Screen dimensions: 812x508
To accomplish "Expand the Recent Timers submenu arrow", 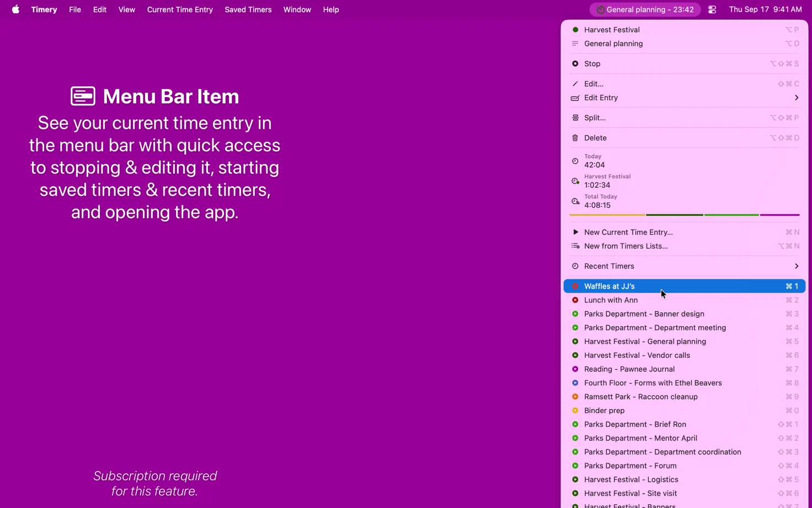I will (796, 266).
